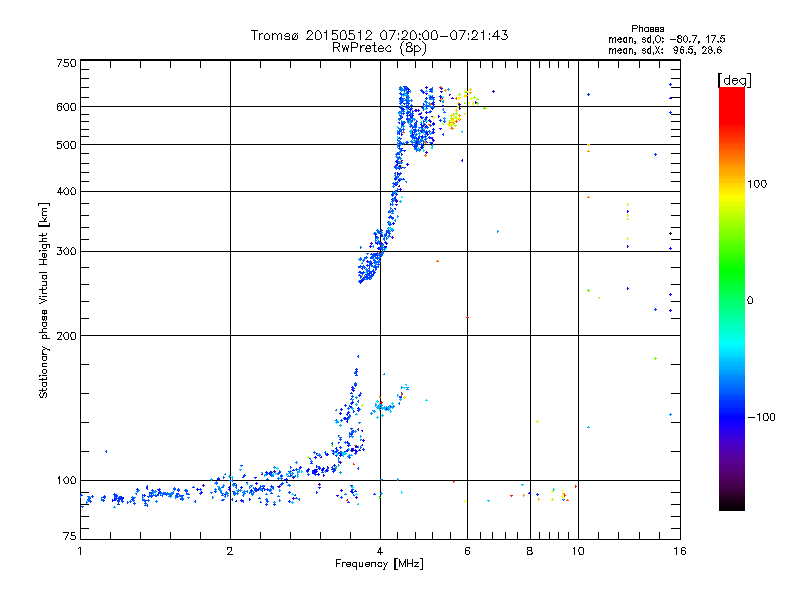
Task: Select the 'mean, sd,X: 96.5, 28.6' line
Action: tap(665, 51)
